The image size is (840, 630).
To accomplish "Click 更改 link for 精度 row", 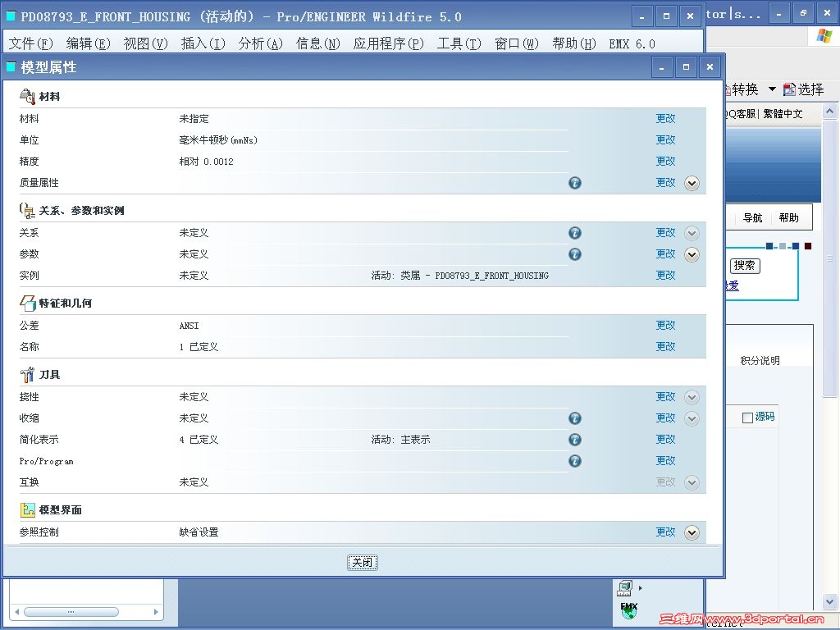I will (x=666, y=162).
